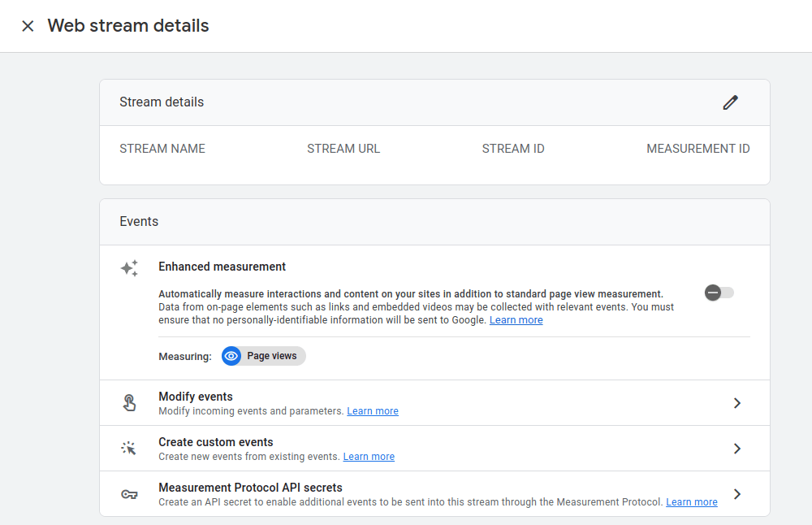Close the Web stream details panel

tap(28, 26)
